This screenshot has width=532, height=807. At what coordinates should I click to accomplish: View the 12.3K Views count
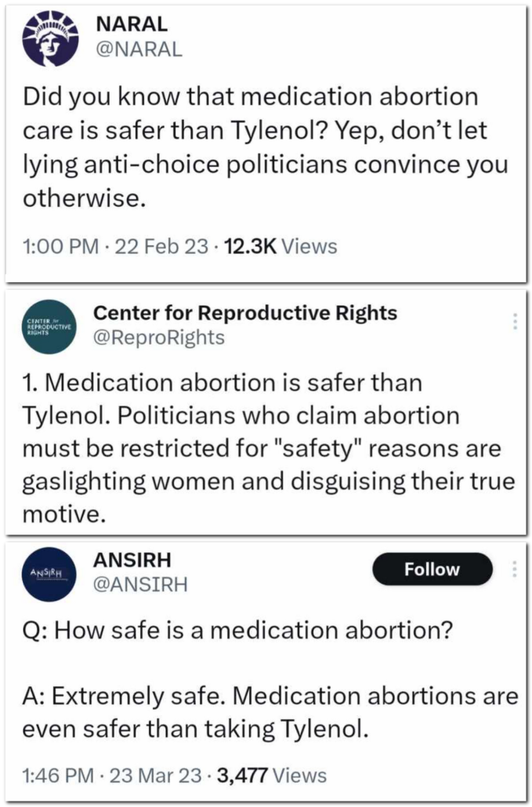click(280, 247)
